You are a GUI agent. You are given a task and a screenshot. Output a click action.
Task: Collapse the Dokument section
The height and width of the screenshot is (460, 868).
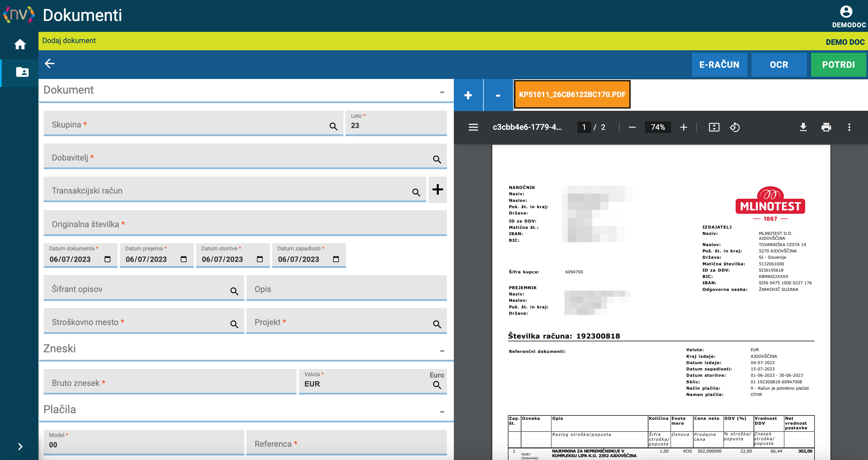click(442, 92)
